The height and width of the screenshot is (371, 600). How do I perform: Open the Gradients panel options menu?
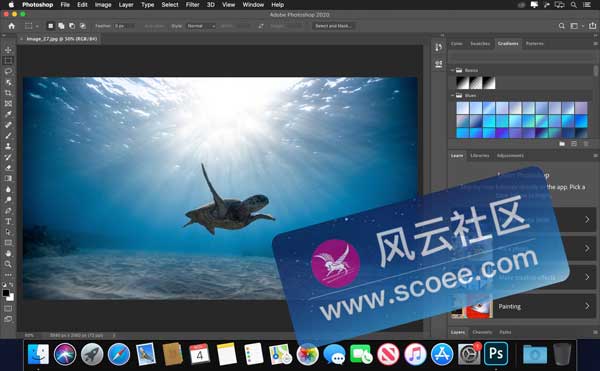click(595, 44)
